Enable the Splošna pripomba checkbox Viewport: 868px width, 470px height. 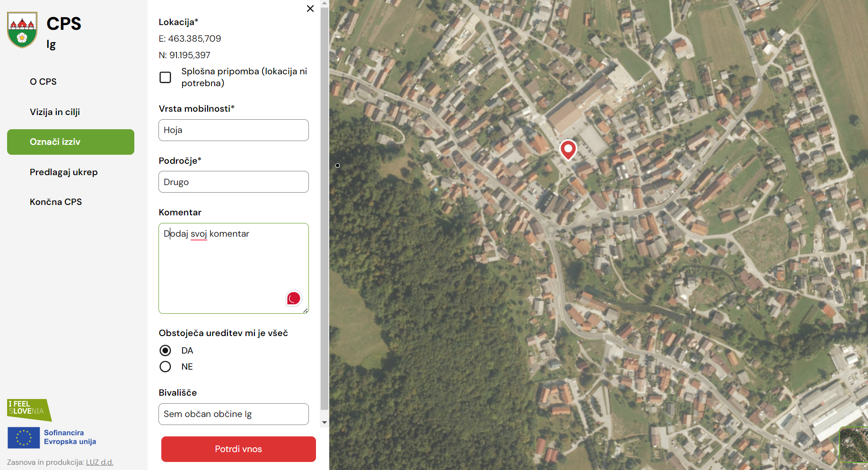pos(165,77)
